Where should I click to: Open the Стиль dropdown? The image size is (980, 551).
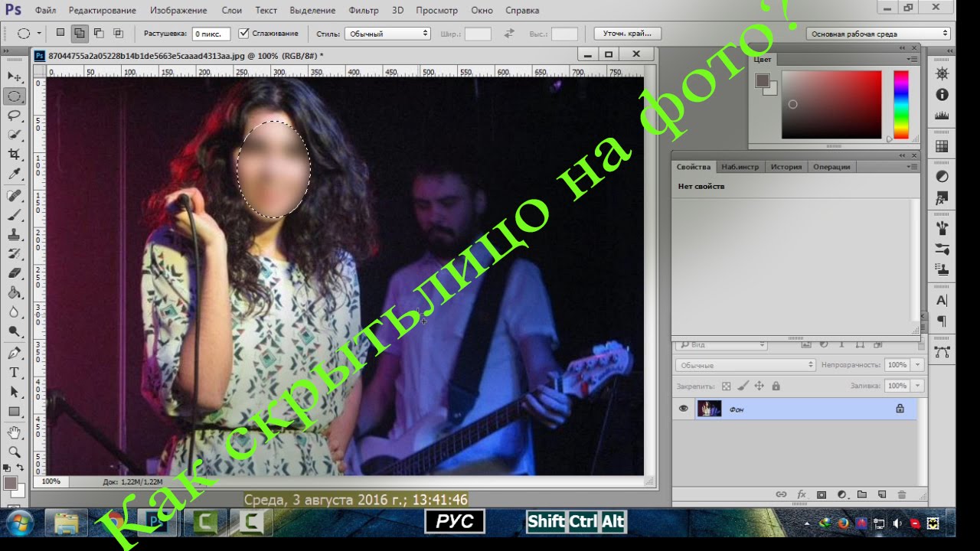[x=387, y=34]
